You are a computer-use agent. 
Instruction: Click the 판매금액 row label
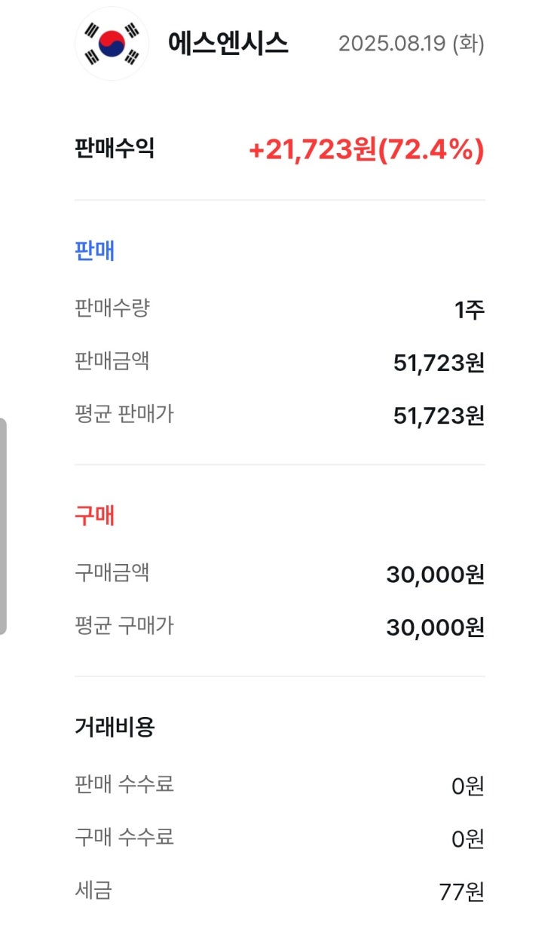click(112, 361)
